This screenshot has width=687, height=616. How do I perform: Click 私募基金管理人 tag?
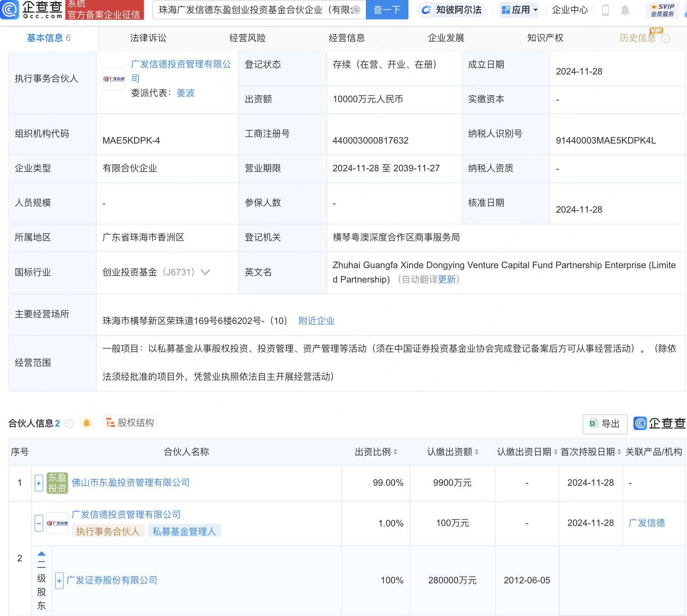[x=184, y=531]
